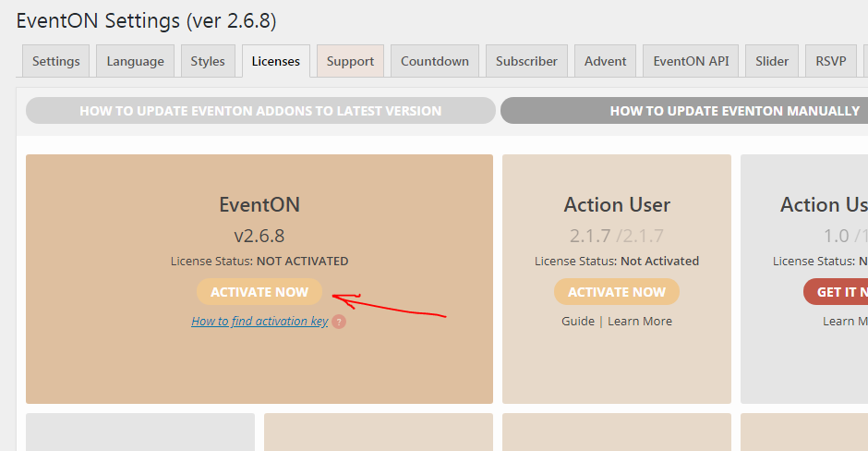868x451 pixels.
Task: Open the Action User Learn More link
Action: (640, 322)
